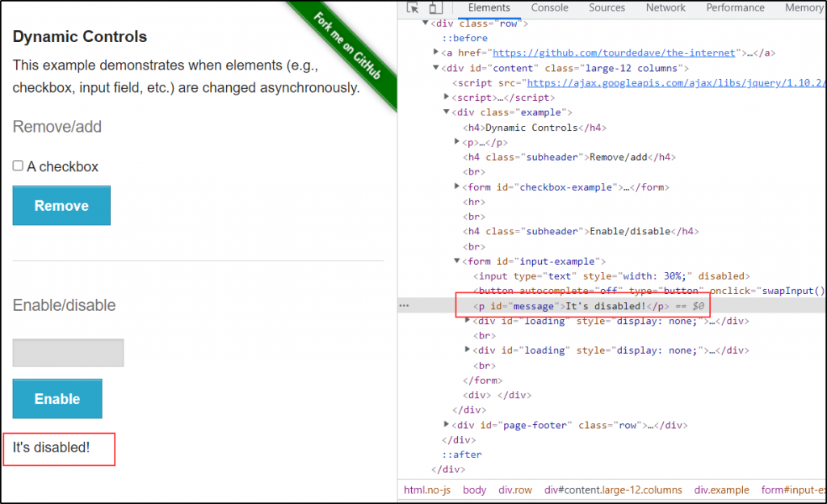
Task: Select the div.example breadcrumb
Action: (x=721, y=489)
